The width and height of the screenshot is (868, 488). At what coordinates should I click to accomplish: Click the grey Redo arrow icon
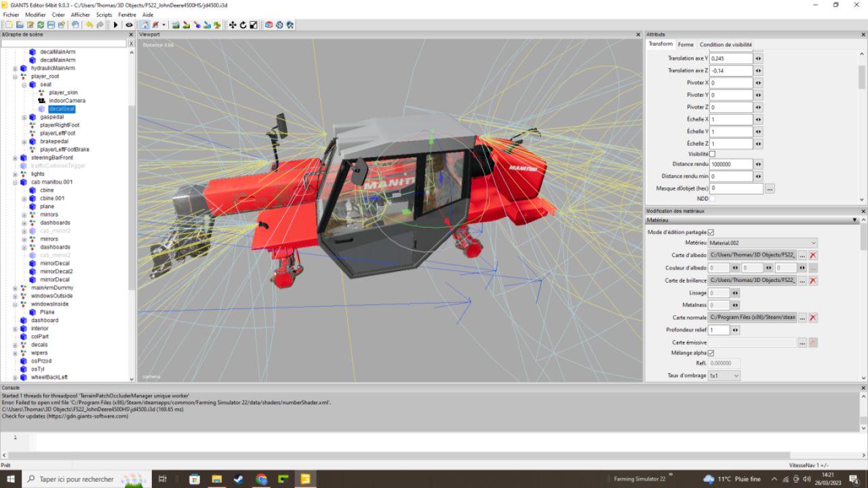click(100, 24)
